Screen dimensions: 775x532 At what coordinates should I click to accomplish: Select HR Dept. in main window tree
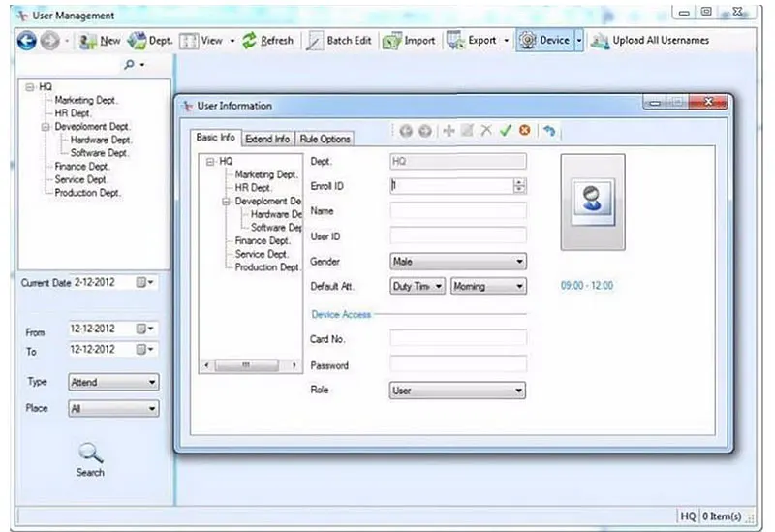[72, 113]
